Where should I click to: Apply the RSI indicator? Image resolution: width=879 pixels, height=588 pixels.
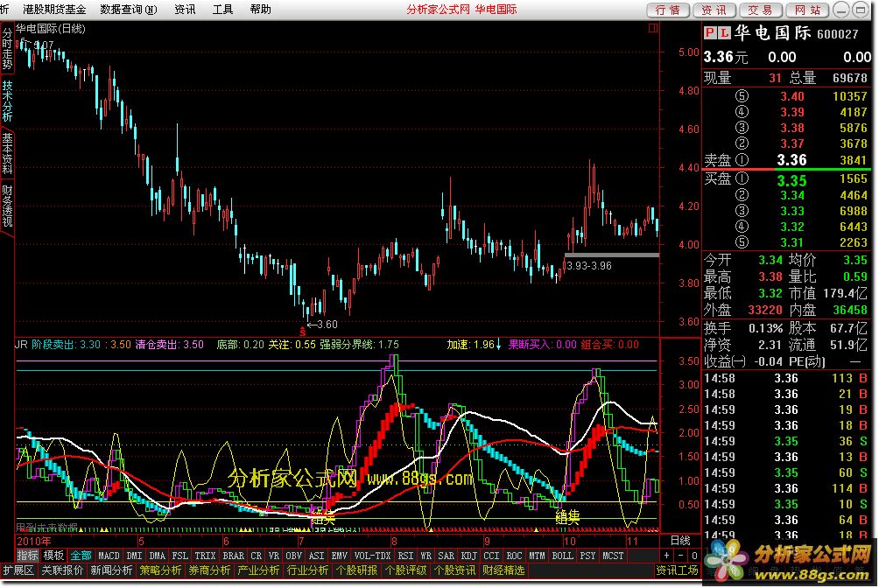[405, 556]
